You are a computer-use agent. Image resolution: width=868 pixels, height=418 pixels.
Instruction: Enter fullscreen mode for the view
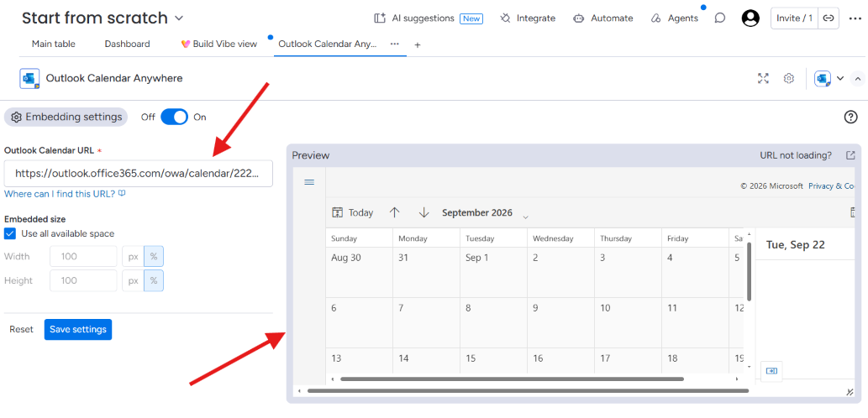coord(763,79)
